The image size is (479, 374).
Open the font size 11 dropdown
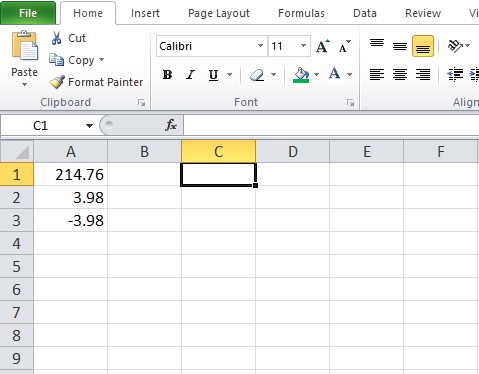303,46
